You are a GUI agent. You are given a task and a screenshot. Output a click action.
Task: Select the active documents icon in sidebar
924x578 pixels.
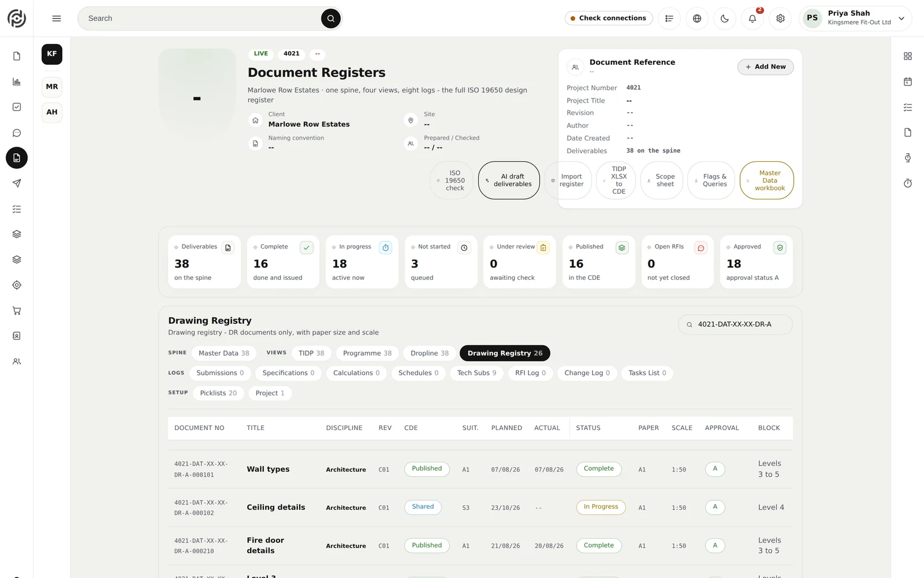coord(17,158)
